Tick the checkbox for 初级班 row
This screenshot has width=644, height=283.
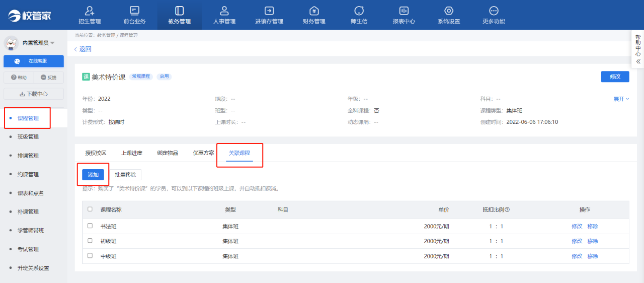pyautogui.click(x=90, y=241)
